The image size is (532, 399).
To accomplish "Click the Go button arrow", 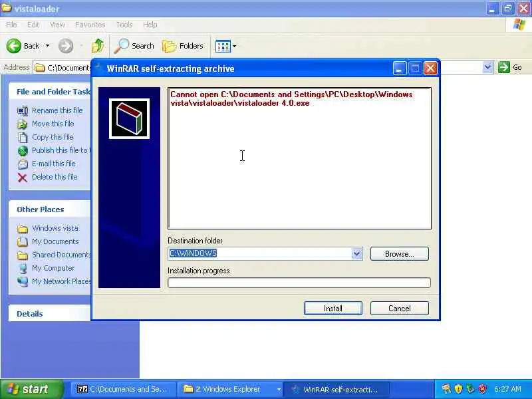I will coord(504,67).
